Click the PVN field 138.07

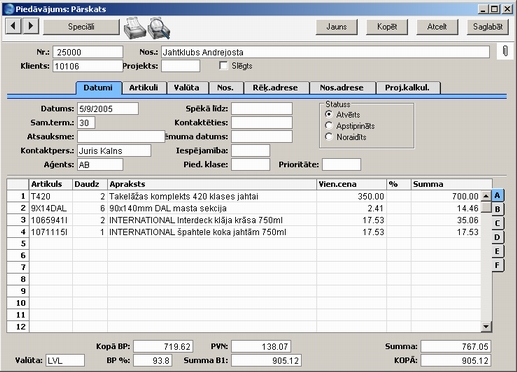[261, 346]
